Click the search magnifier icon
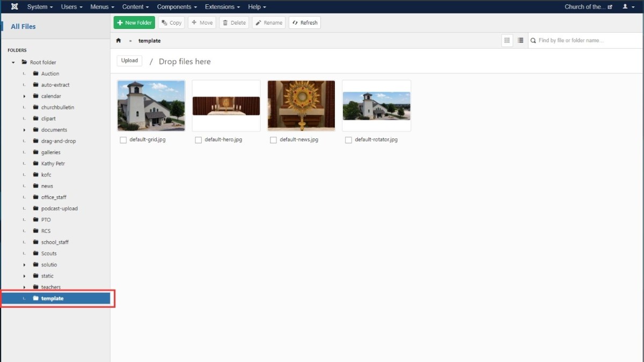The width and height of the screenshot is (644, 362). click(x=533, y=41)
